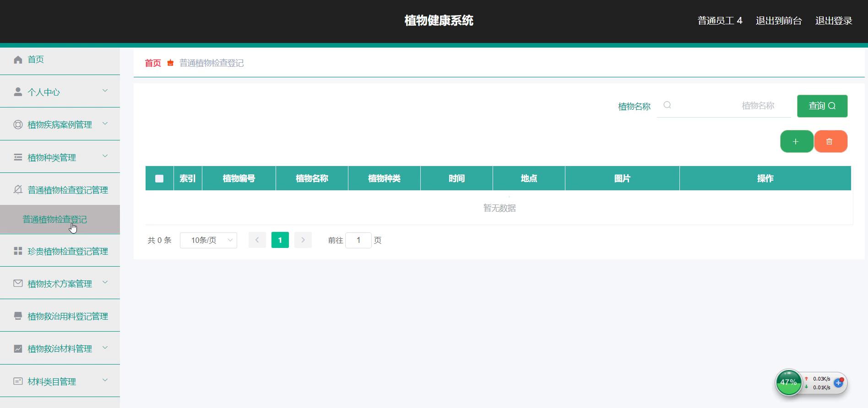Toggle the select-all checkbox in table header
Viewport: 868px width, 408px height.
(x=159, y=178)
